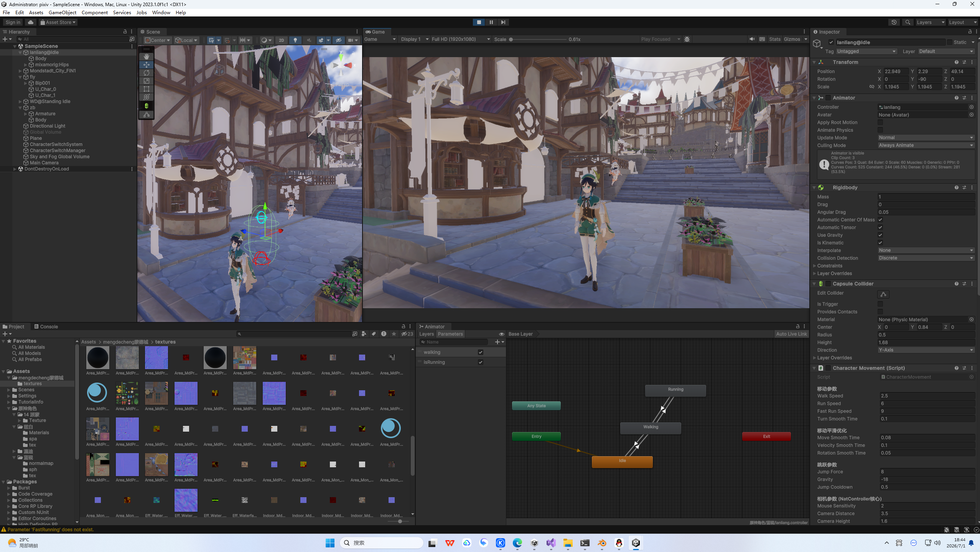Image resolution: width=980 pixels, height=552 pixels.
Task: Toggle scene lighting bulb icon
Action: (295, 40)
